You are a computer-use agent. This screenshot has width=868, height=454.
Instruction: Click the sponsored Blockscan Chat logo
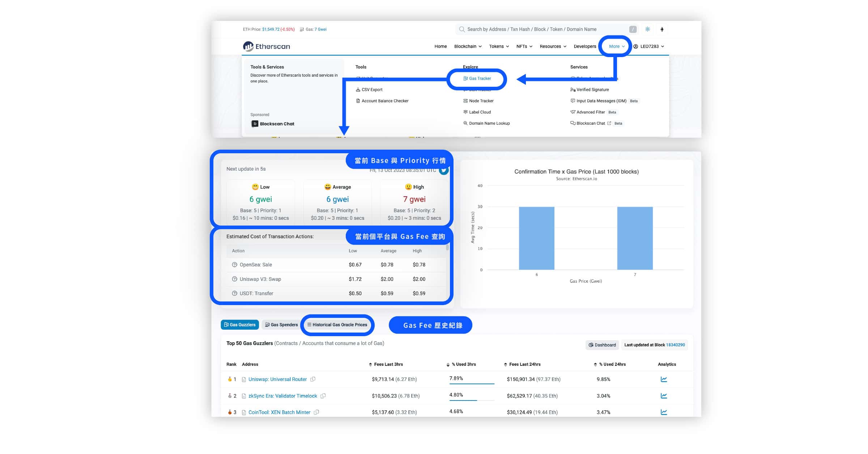[x=273, y=124]
